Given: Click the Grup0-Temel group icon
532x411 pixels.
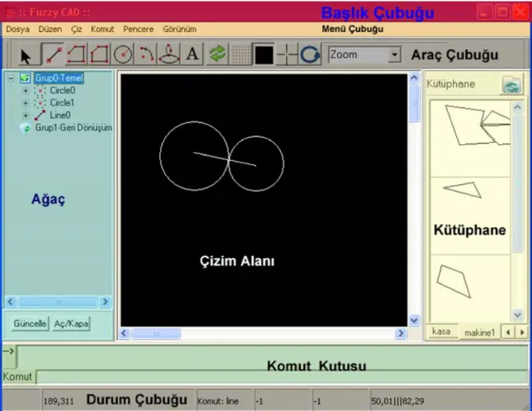Looking at the screenshot, I should click(x=25, y=78).
